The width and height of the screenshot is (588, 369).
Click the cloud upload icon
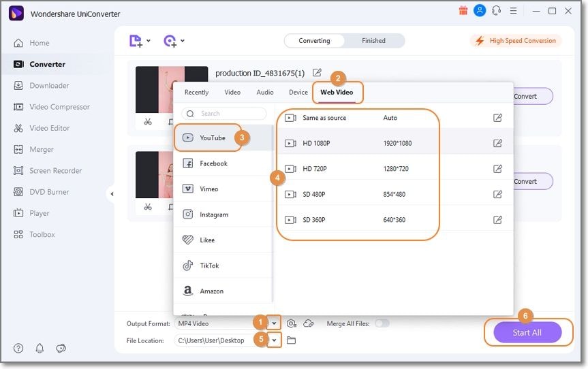pyautogui.click(x=309, y=323)
